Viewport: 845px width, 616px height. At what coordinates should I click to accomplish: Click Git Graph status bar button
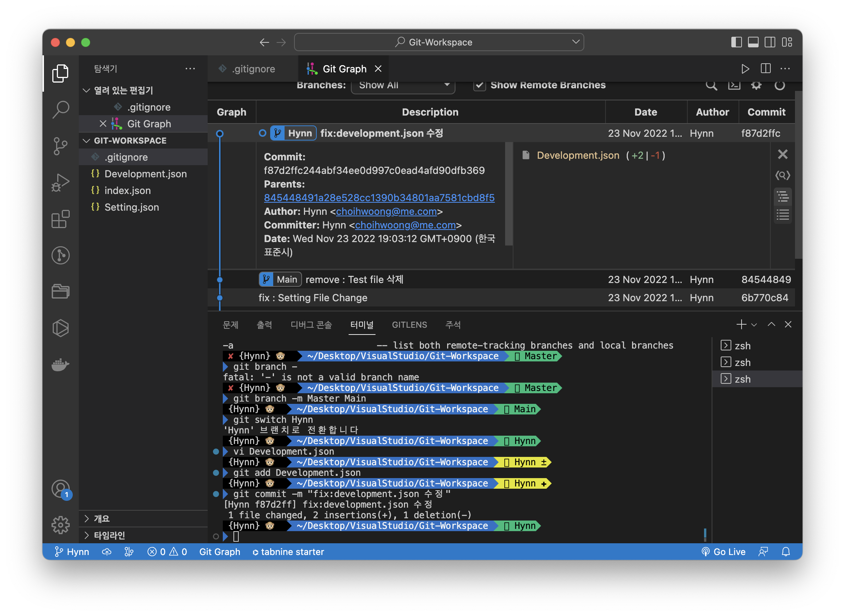click(x=220, y=552)
